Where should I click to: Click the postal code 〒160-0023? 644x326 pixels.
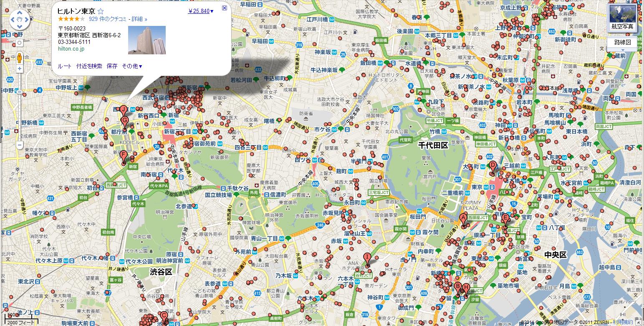point(72,28)
